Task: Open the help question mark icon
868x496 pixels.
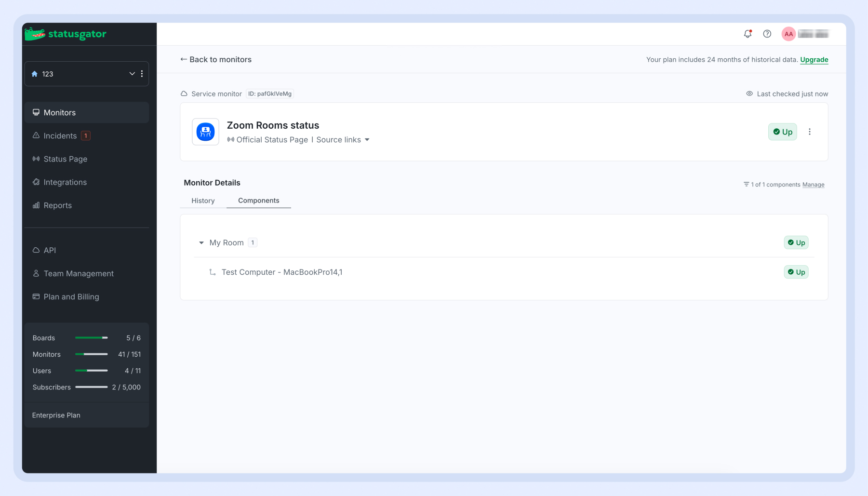Action: pyautogui.click(x=767, y=34)
